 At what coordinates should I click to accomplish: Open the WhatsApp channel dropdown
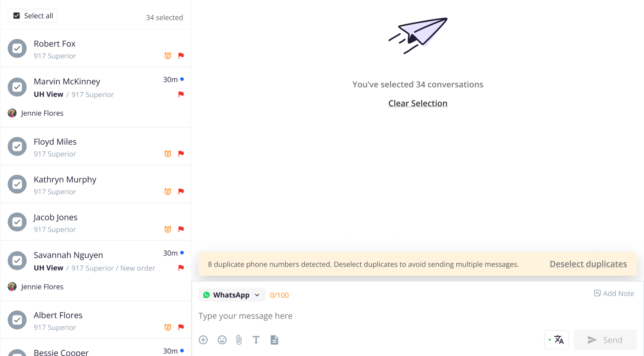[x=232, y=295]
